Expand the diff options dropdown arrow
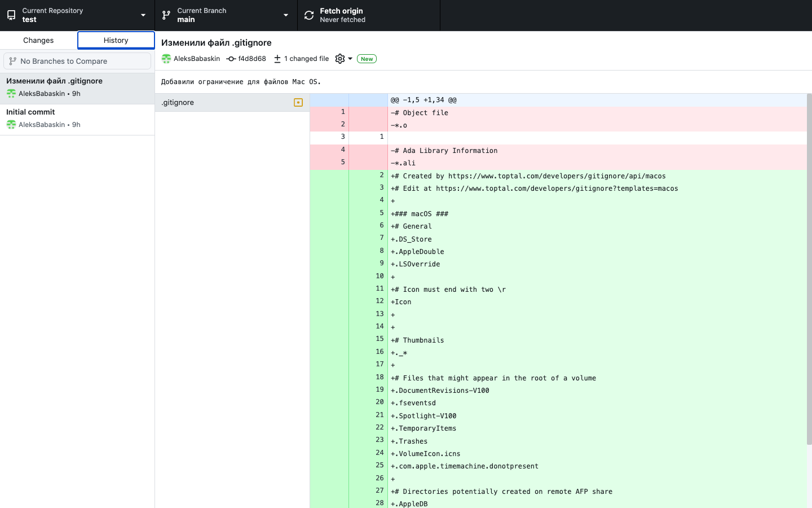 (350, 59)
